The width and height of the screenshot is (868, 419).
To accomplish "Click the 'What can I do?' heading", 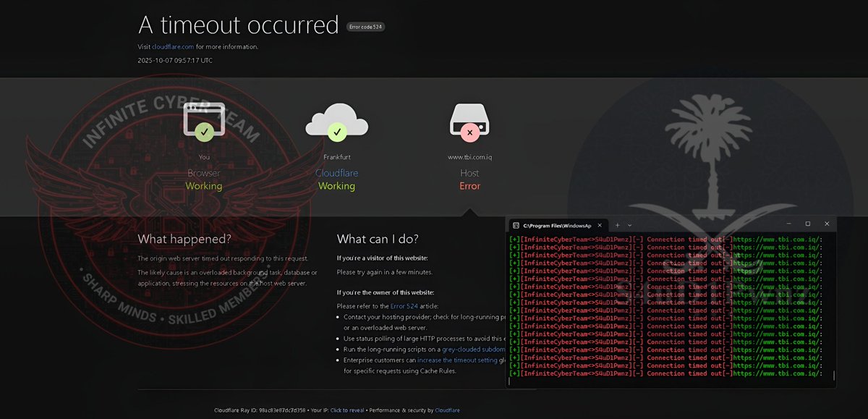I will [378, 239].
